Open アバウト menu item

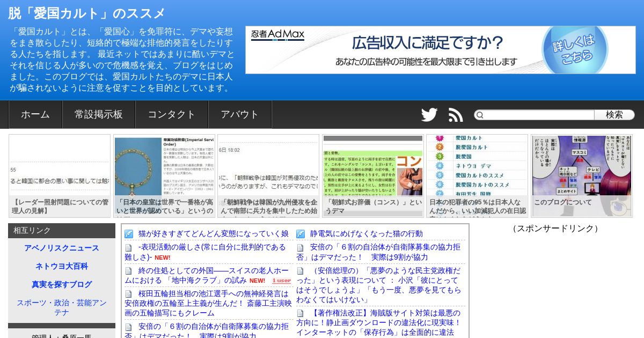pyautogui.click(x=240, y=115)
